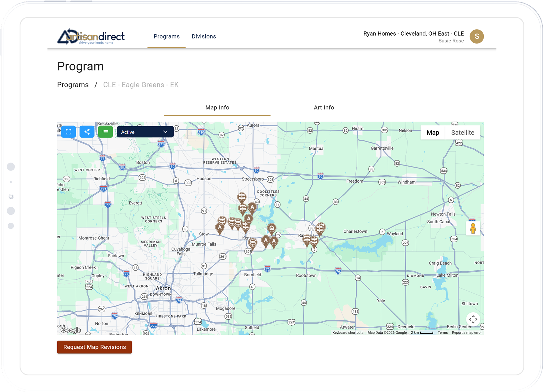Select a community pin near Streetsboro

pos(241,197)
